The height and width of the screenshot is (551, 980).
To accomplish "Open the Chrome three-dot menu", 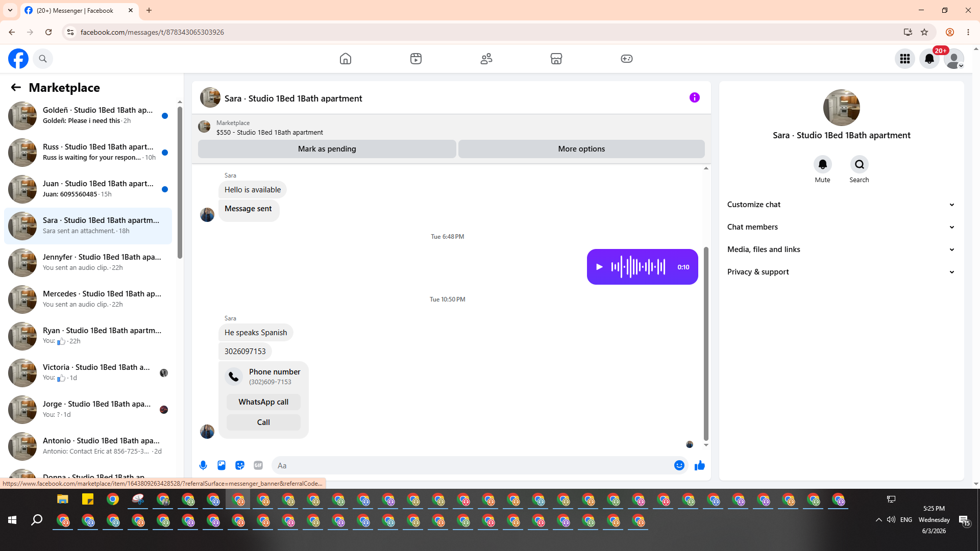I will tap(968, 32).
